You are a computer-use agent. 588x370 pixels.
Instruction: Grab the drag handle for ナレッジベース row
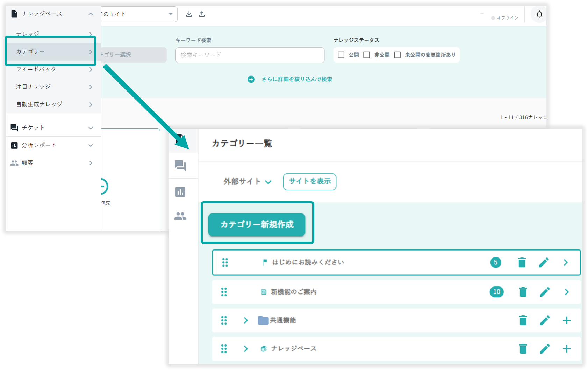pos(224,349)
